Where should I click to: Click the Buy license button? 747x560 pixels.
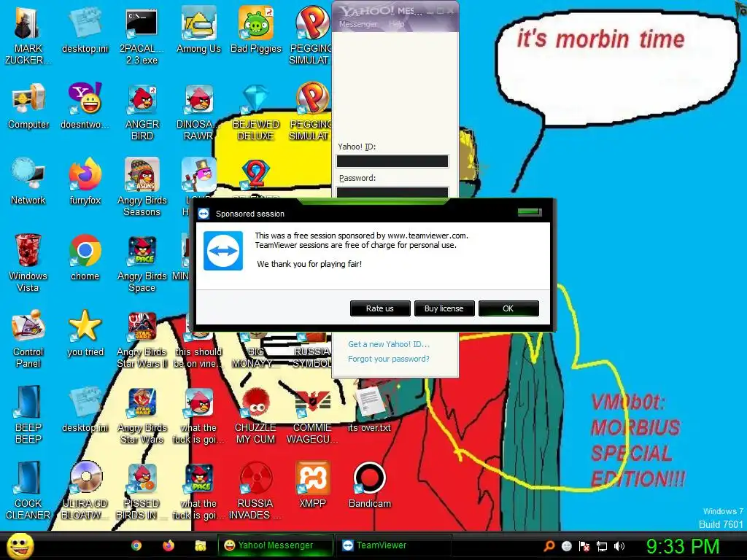[444, 308]
